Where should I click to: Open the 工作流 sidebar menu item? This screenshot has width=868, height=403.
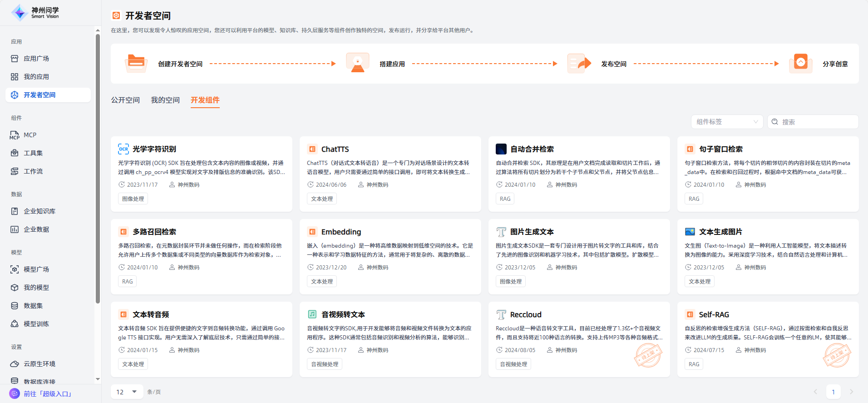pyautogui.click(x=33, y=171)
